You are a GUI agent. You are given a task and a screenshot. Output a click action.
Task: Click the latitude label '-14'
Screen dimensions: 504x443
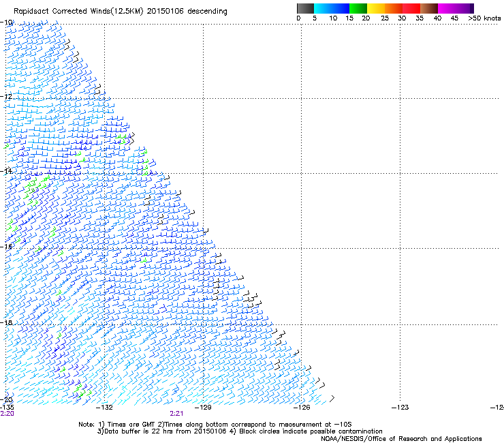point(6,171)
